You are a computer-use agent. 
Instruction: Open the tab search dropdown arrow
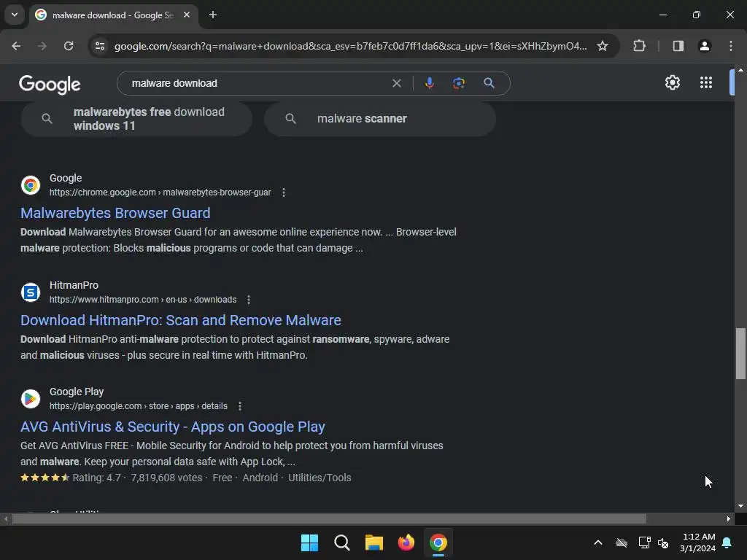[15, 15]
